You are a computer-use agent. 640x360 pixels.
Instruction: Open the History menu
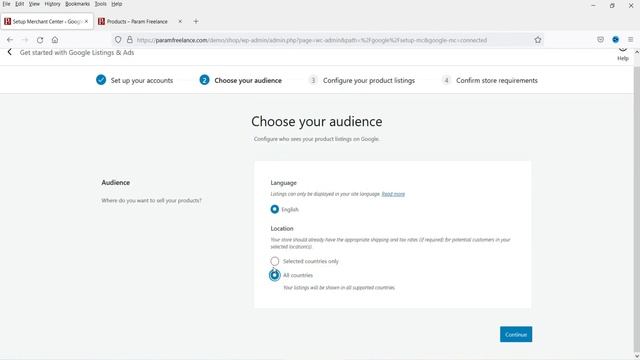point(52,4)
